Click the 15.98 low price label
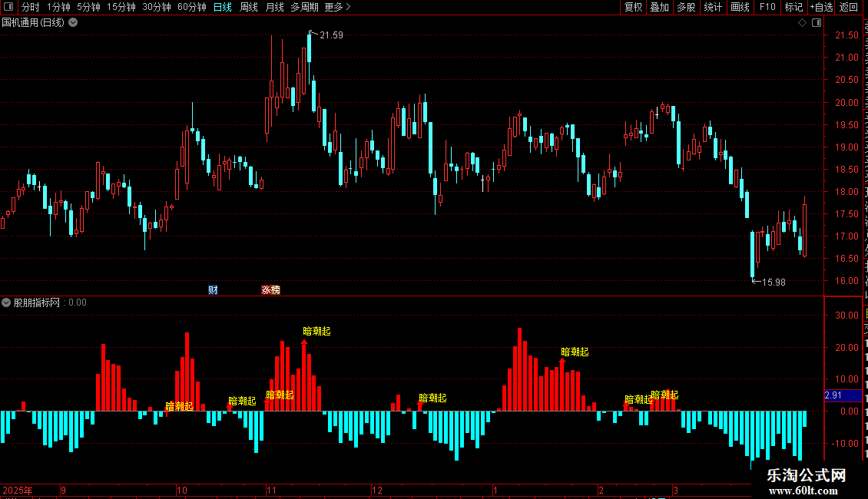Image resolution: width=868 pixels, height=499 pixels. coord(774,283)
